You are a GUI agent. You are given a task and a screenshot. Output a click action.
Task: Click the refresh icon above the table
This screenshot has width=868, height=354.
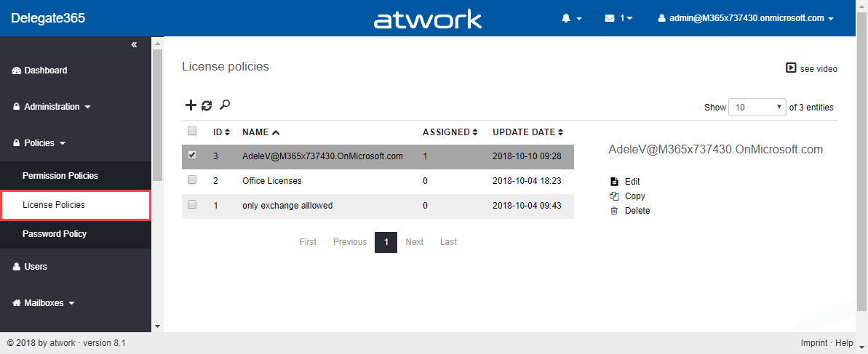click(207, 105)
